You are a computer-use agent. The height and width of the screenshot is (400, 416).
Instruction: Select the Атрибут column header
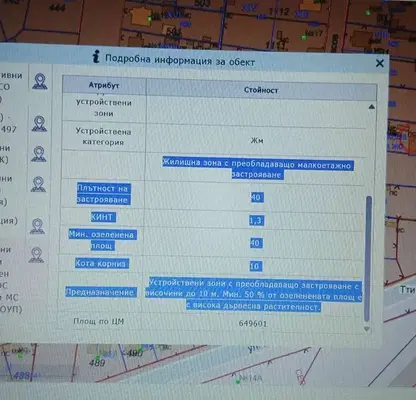coord(104,85)
